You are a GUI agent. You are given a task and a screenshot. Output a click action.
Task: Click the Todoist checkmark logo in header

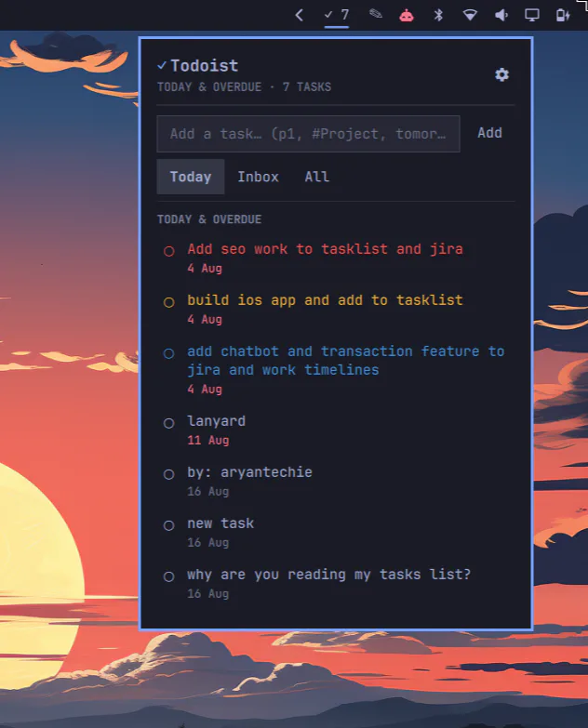(x=162, y=65)
